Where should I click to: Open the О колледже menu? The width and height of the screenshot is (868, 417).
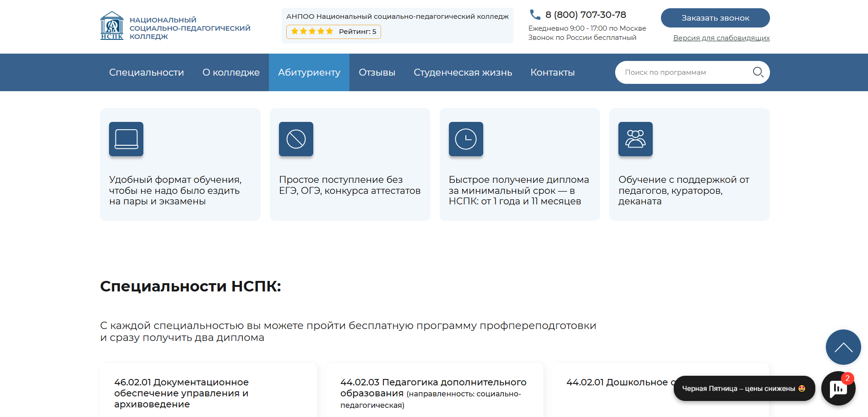pos(231,72)
